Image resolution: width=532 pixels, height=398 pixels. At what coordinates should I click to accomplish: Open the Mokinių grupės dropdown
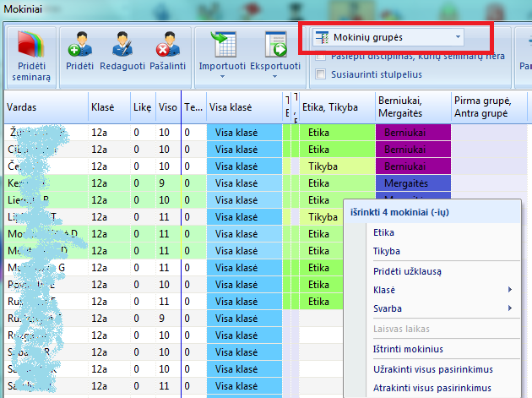(389, 37)
